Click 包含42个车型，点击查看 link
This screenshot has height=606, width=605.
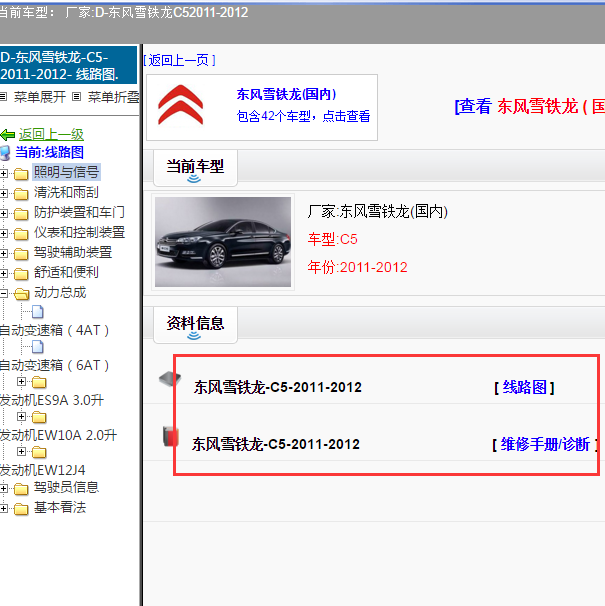point(303,116)
